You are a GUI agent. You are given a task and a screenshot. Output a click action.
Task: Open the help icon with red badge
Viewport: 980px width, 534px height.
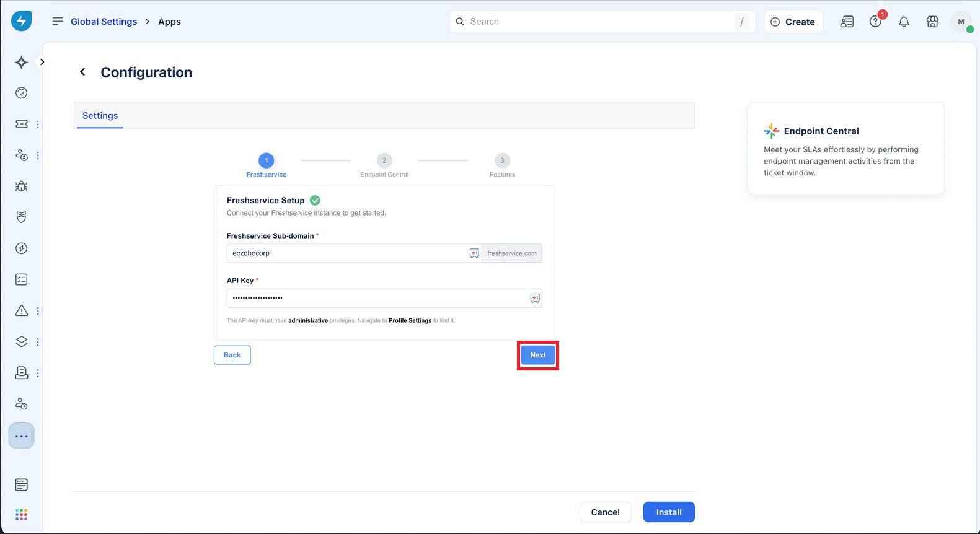(875, 22)
